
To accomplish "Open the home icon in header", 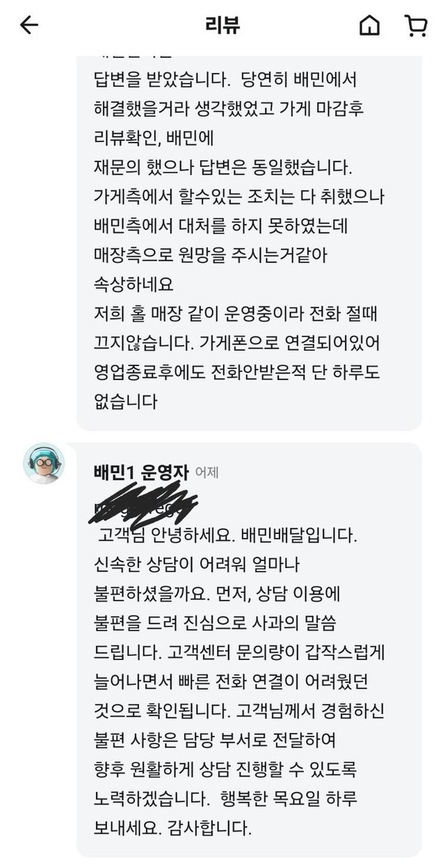I will coord(370,26).
